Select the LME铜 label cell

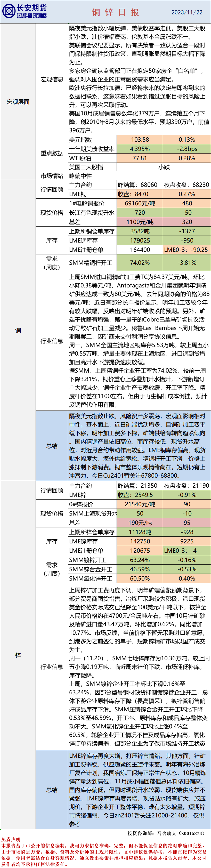point(92,194)
